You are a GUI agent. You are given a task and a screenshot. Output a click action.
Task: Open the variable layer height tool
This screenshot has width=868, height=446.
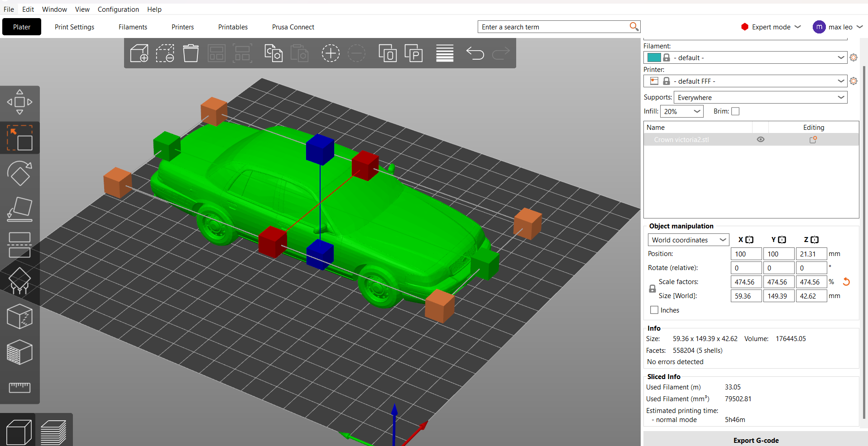(x=445, y=53)
